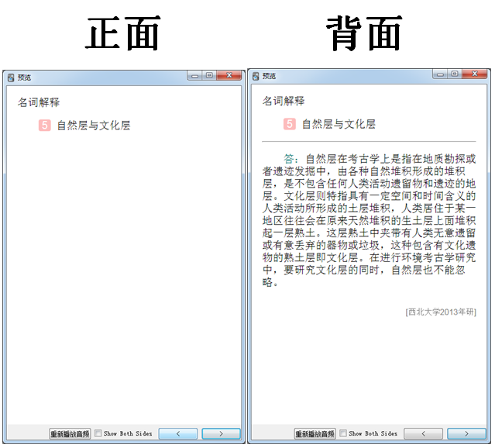Click the '正面' heading label
The image size is (495, 448).
pyautogui.click(x=123, y=33)
